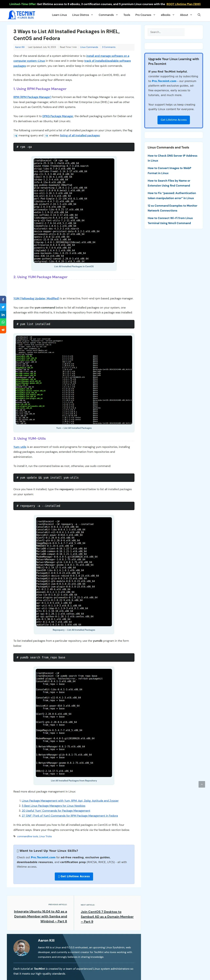Open Pro.Tecmint.com link in Level Up box
Viewport: 210px width, 980px height.
coord(43,857)
